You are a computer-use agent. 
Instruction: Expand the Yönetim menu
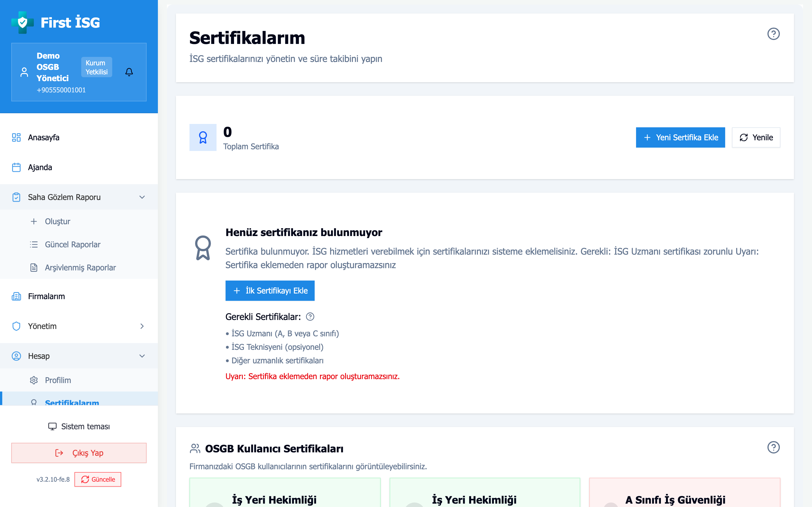[x=142, y=326]
